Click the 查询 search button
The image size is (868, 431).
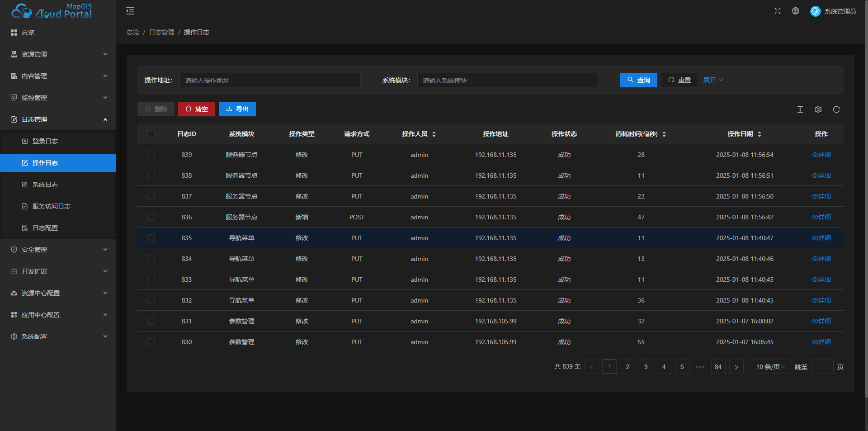coord(638,80)
